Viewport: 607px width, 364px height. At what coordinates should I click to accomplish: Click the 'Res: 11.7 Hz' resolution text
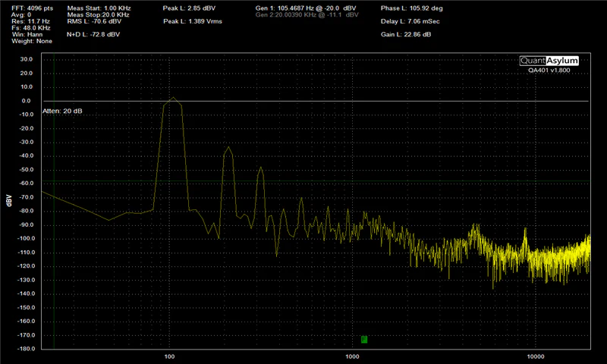[x=30, y=21]
